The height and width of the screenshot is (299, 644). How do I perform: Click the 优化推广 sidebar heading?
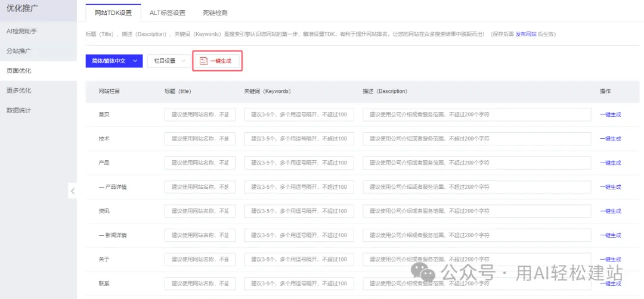(23, 8)
